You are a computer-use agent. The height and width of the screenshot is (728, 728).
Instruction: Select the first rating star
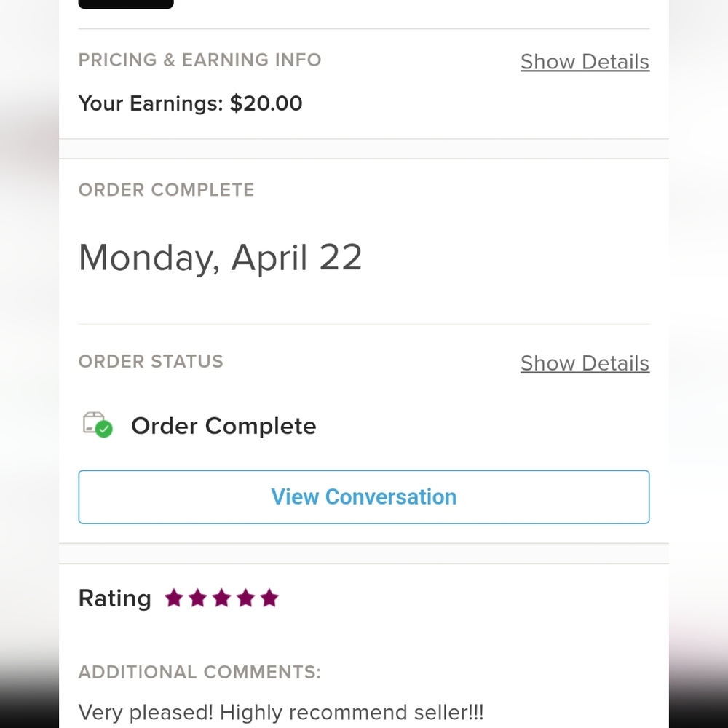pyautogui.click(x=174, y=598)
